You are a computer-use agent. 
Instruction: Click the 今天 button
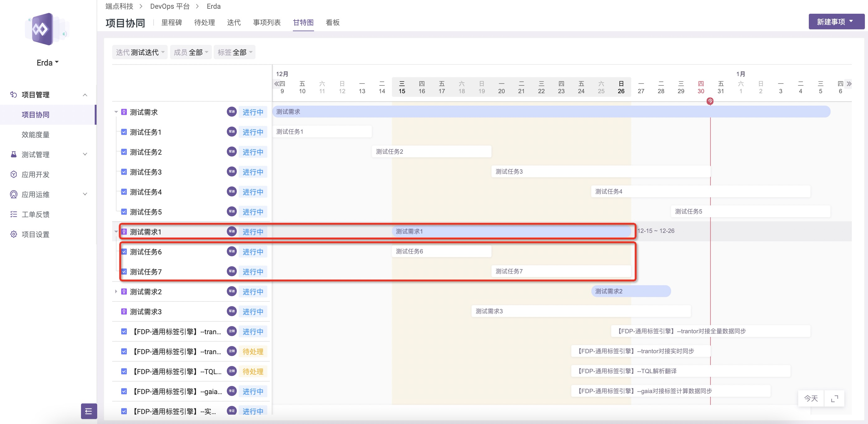click(x=810, y=399)
